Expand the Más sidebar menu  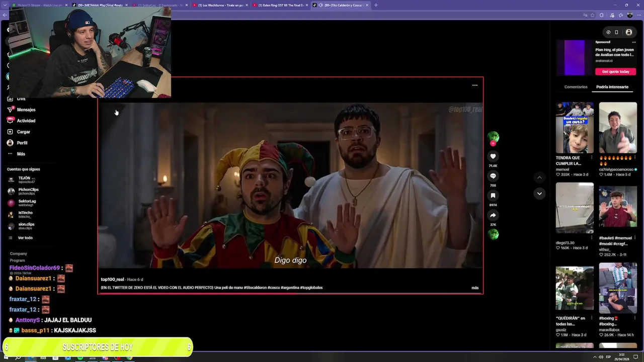coord(16,154)
